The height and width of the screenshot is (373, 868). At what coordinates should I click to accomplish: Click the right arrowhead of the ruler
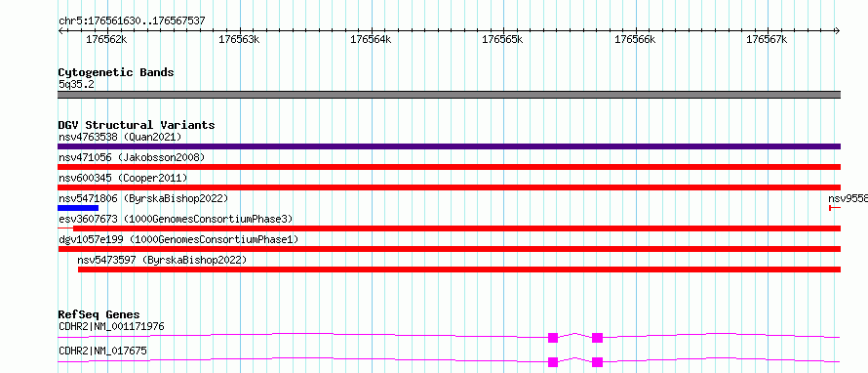(838, 31)
